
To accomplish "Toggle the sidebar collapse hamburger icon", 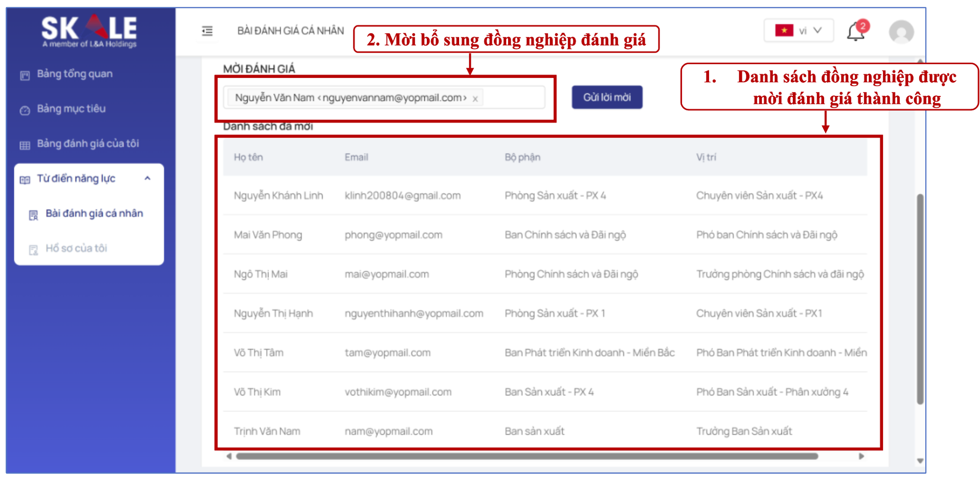I will (x=207, y=31).
